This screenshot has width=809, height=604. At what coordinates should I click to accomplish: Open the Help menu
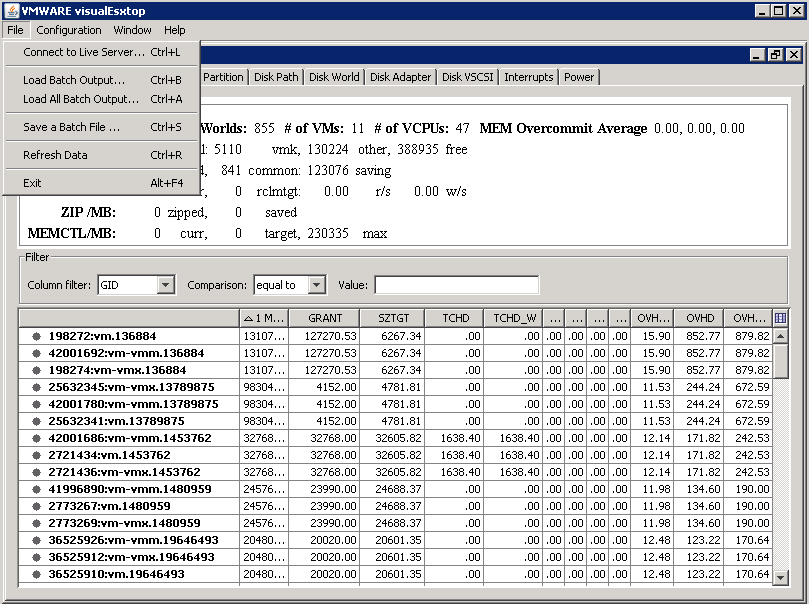click(174, 30)
